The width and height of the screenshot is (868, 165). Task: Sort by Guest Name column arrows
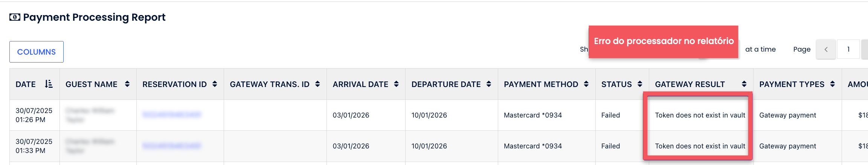[127, 84]
